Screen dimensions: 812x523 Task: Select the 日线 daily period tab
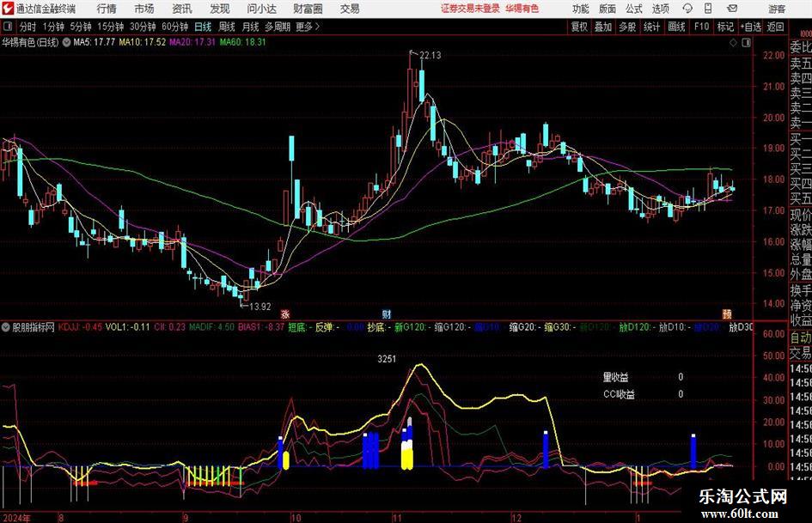tap(203, 27)
